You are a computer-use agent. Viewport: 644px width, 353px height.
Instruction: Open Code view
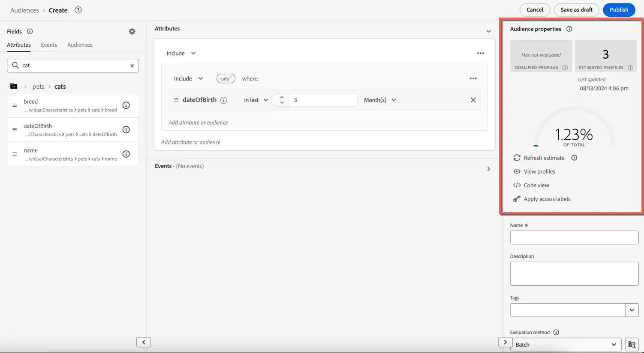pos(531,185)
